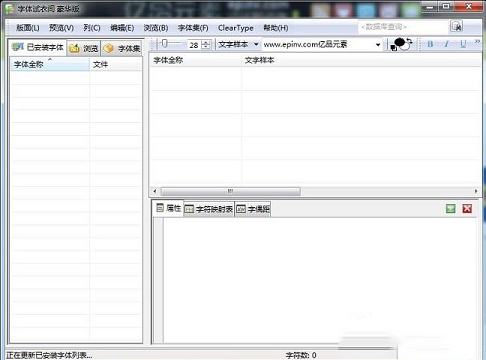Click the font size field showing 28
This screenshot has width=486, height=360.
[194, 45]
